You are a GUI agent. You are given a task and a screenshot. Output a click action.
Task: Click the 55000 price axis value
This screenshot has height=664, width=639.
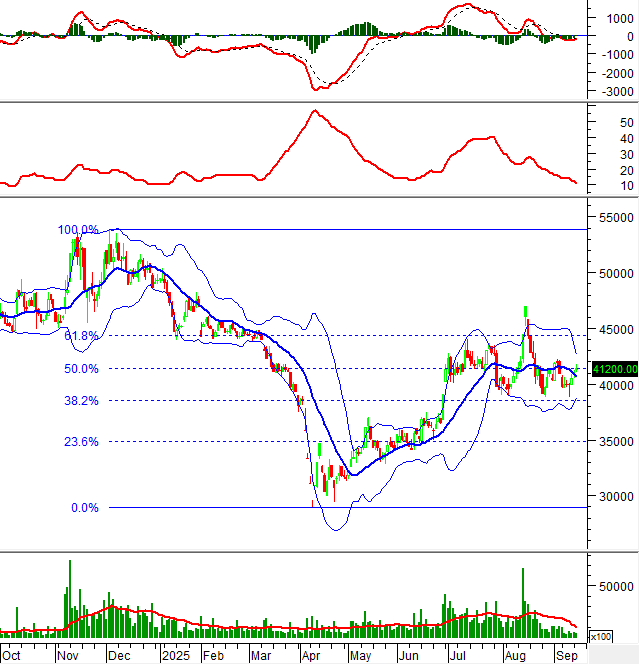pos(616,218)
